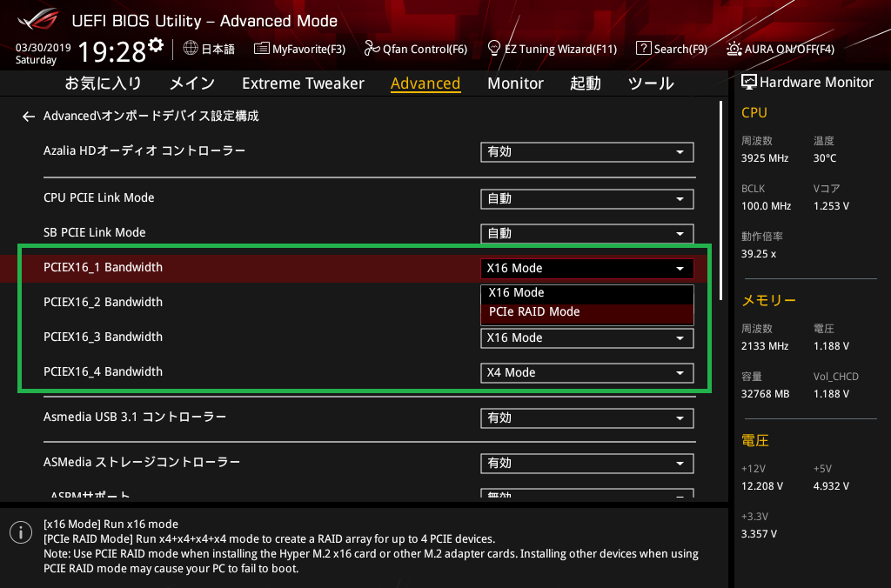Click the back arrow beside Advanced path

click(x=29, y=117)
